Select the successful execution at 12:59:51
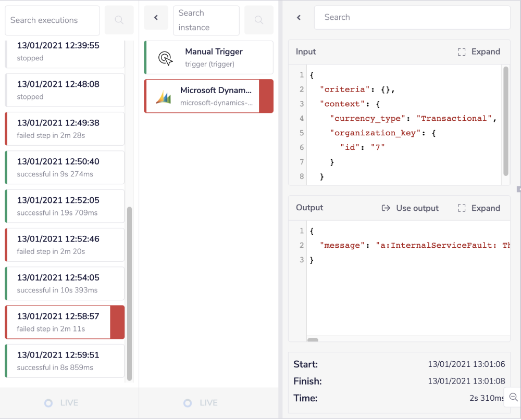 tap(63, 360)
